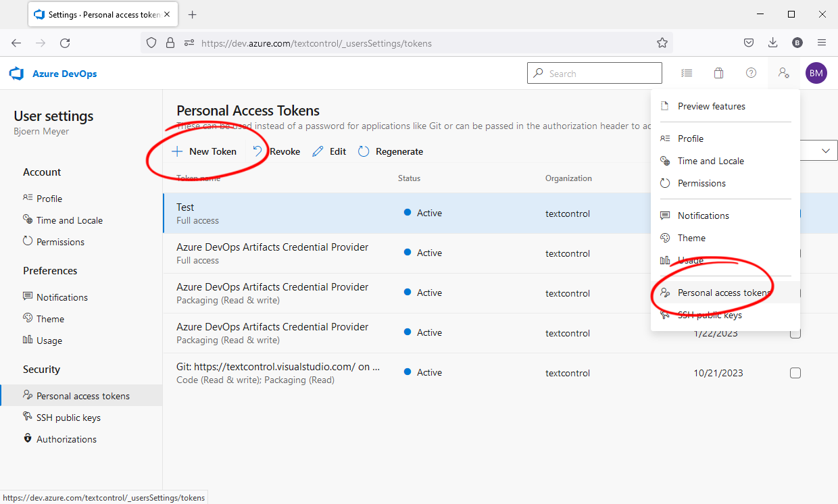
Task: Switch to the Settings Personal access token tab
Action: pyautogui.click(x=98, y=14)
